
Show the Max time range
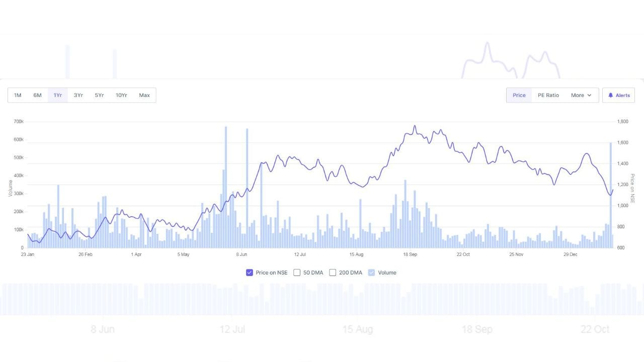point(144,96)
